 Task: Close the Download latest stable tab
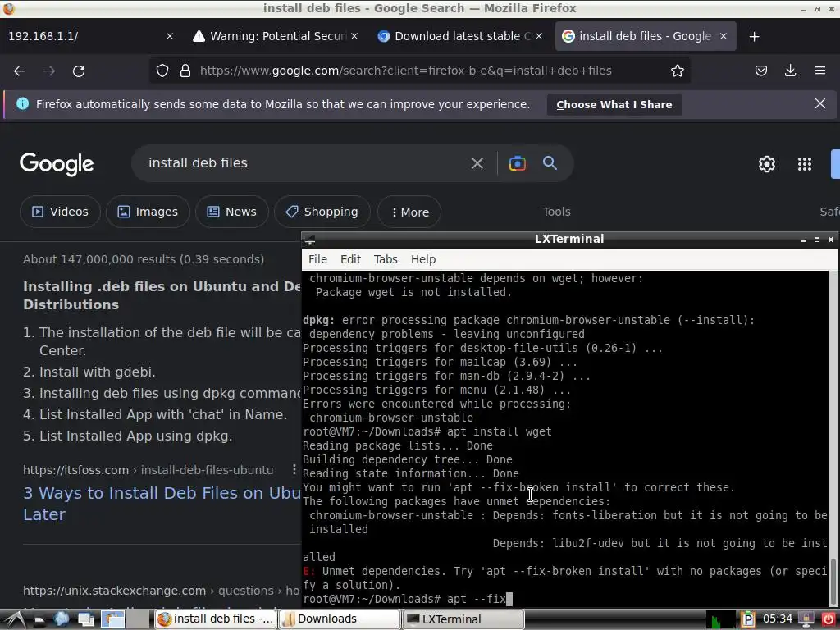pyautogui.click(x=539, y=36)
